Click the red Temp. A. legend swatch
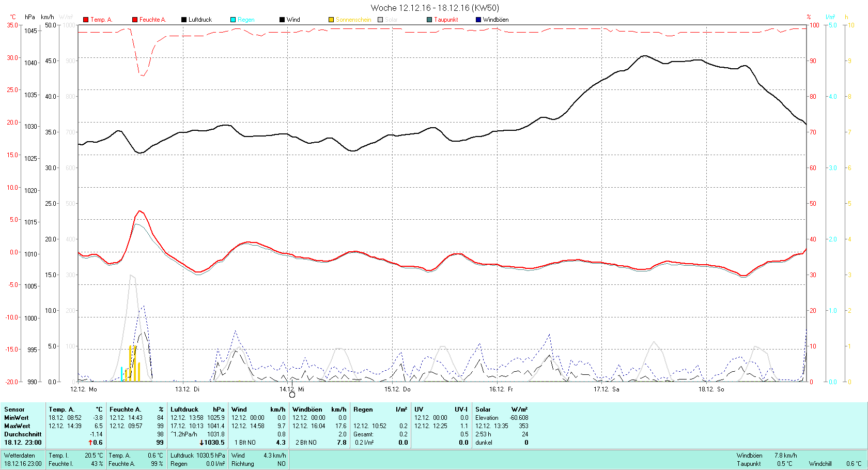 pyautogui.click(x=86, y=20)
